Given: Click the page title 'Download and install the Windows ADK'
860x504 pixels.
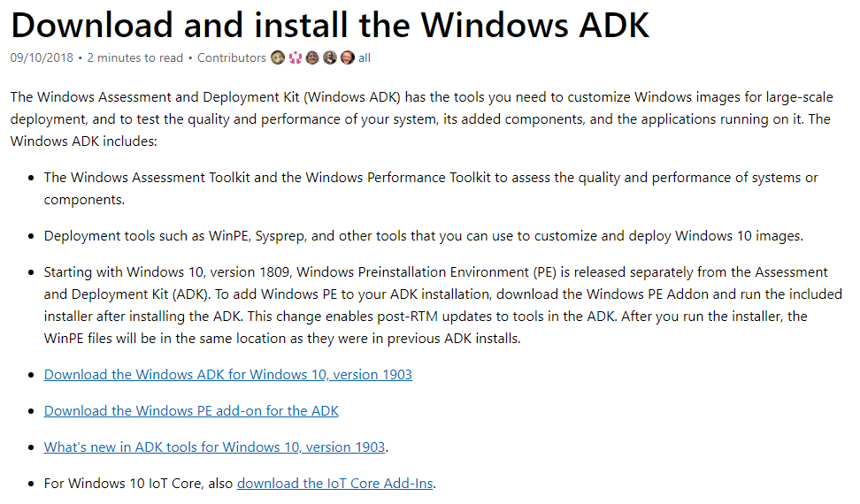Looking at the screenshot, I should coord(330,25).
